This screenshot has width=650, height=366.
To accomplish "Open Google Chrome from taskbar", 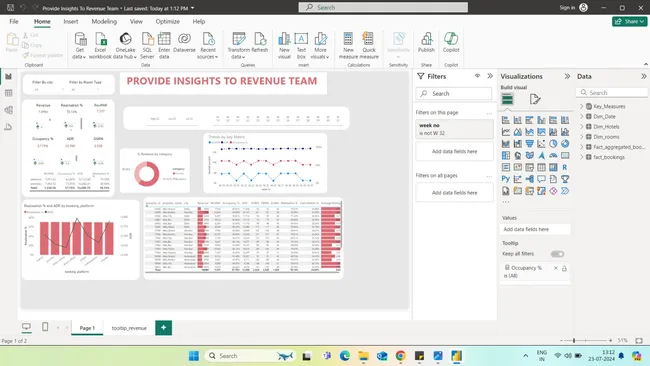I will 400,356.
